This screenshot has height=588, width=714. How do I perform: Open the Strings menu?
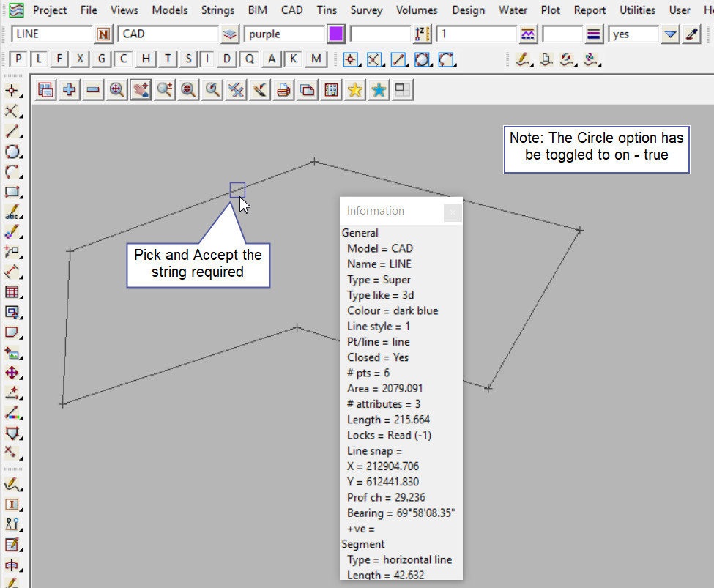click(217, 10)
